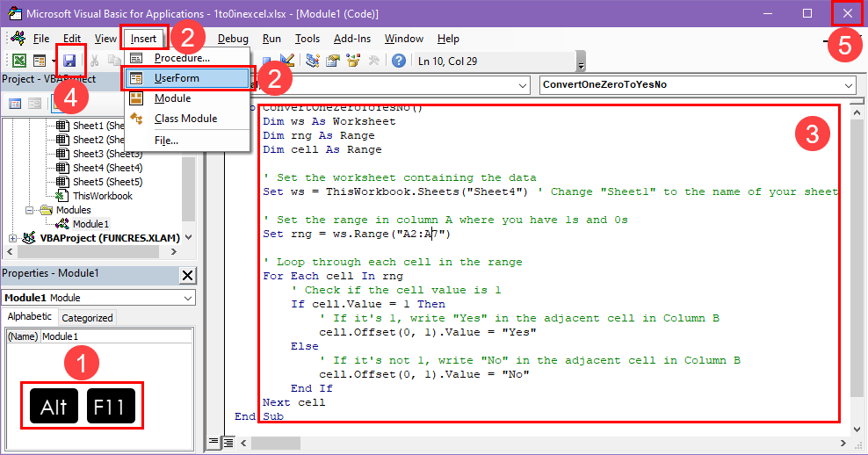Choose Module from the Insert menu
This screenshot has height=455, width=868.
click(x=187, y=98)
